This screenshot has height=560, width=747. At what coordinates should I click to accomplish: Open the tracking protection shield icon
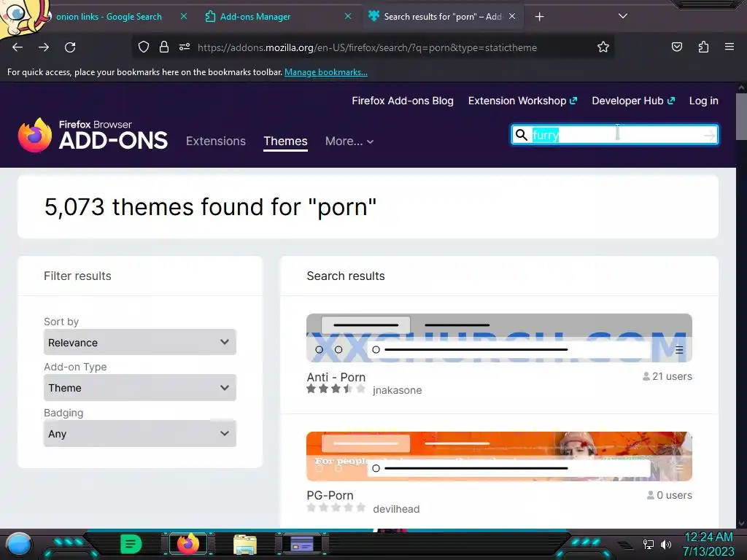(x=144, y=47)
